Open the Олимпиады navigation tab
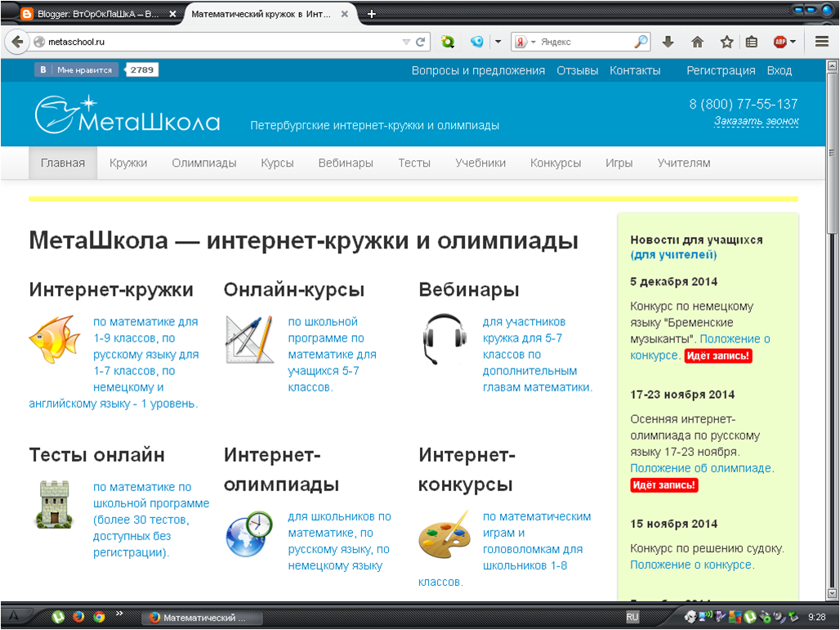840x630 pixels. tap(203, 163)
